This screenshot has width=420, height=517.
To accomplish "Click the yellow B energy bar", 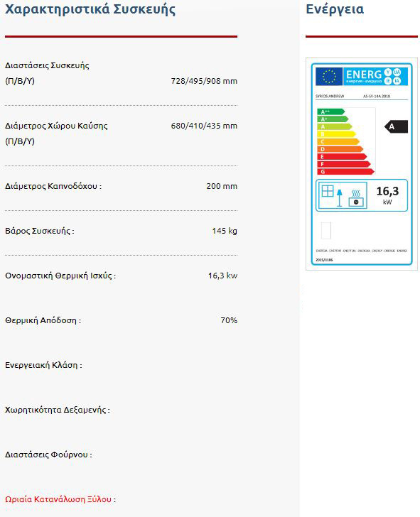I will coord(336,134).
